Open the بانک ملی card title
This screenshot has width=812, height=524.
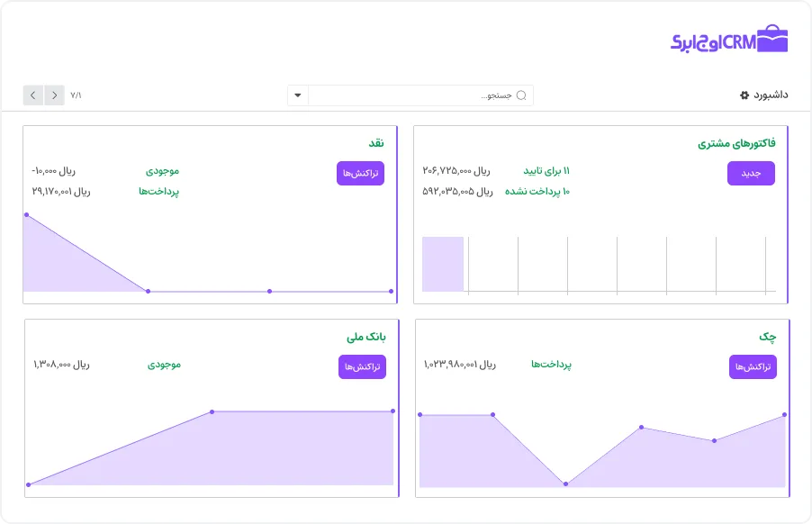[x=366, y=337]
